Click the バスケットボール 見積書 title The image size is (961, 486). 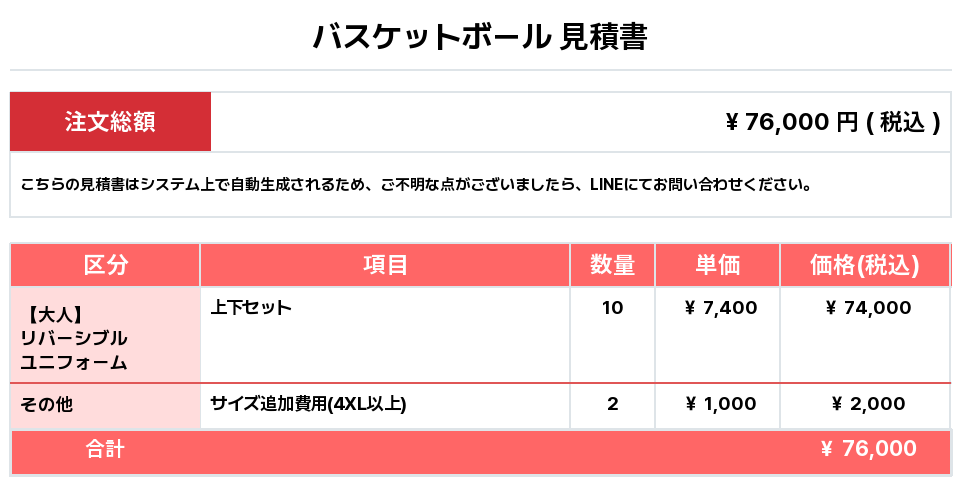coord(480,37)
